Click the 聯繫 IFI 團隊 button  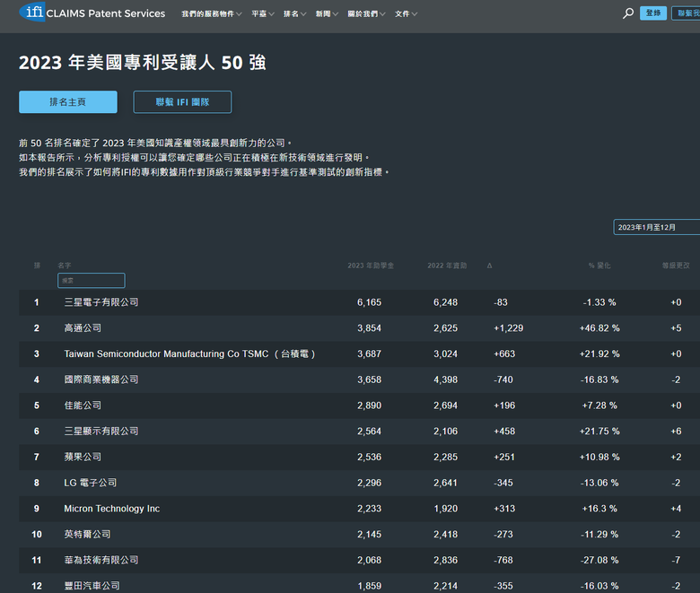[x=182, y=101]
